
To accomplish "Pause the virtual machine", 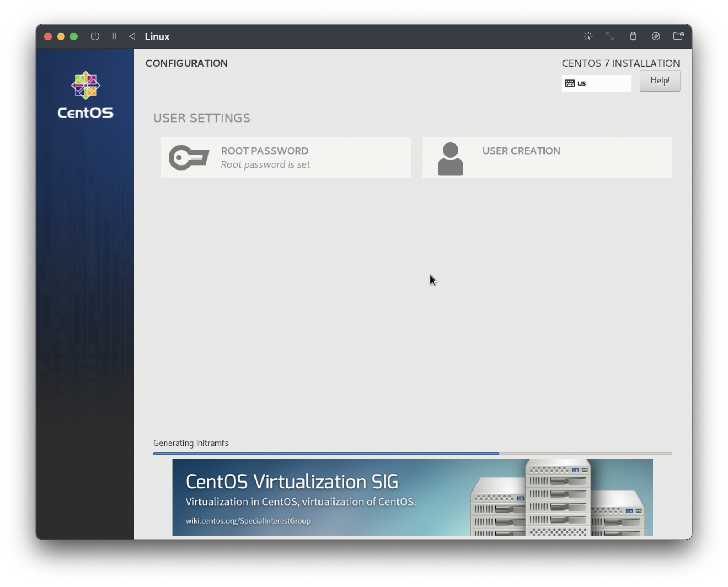I will 114,36.
